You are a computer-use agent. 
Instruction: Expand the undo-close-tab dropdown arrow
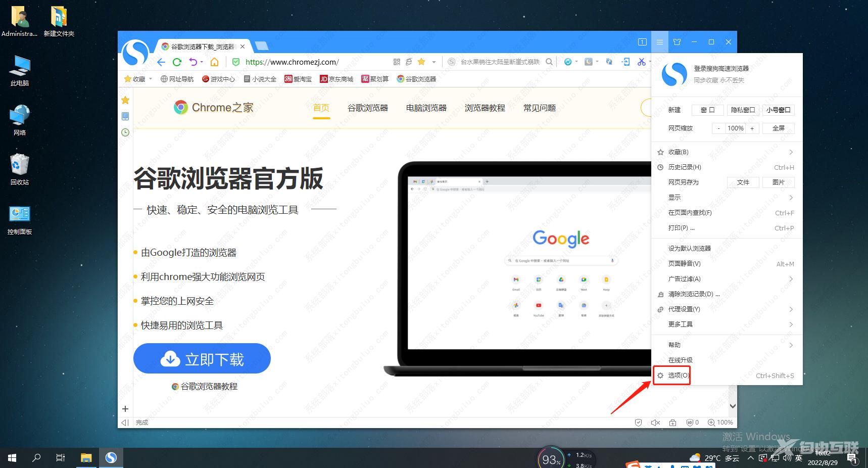(x=202, y=62)
